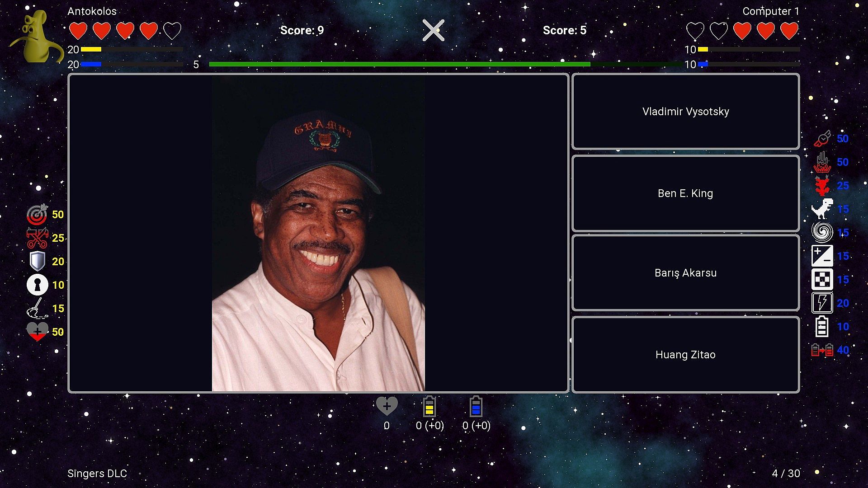Click the singer photo in question panel

point(318,233)
